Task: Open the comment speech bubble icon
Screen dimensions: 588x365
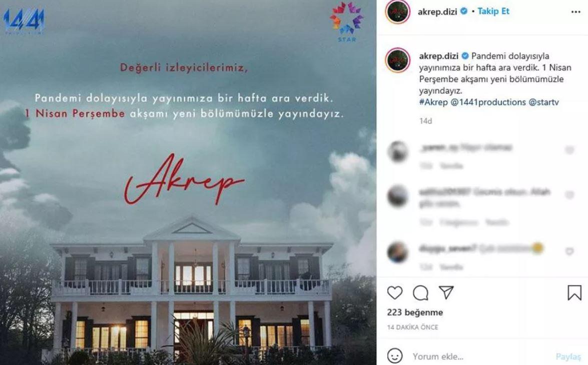Action: pos(420,293)
